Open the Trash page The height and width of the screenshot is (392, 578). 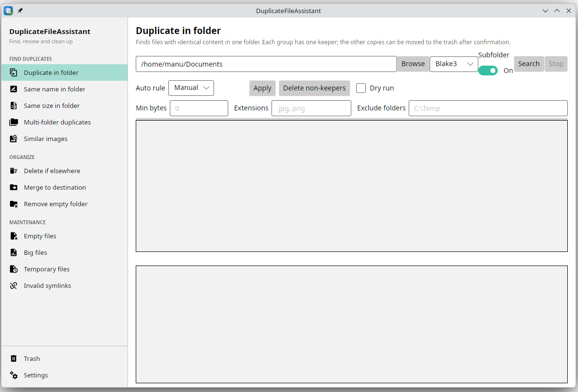(65, 359)
